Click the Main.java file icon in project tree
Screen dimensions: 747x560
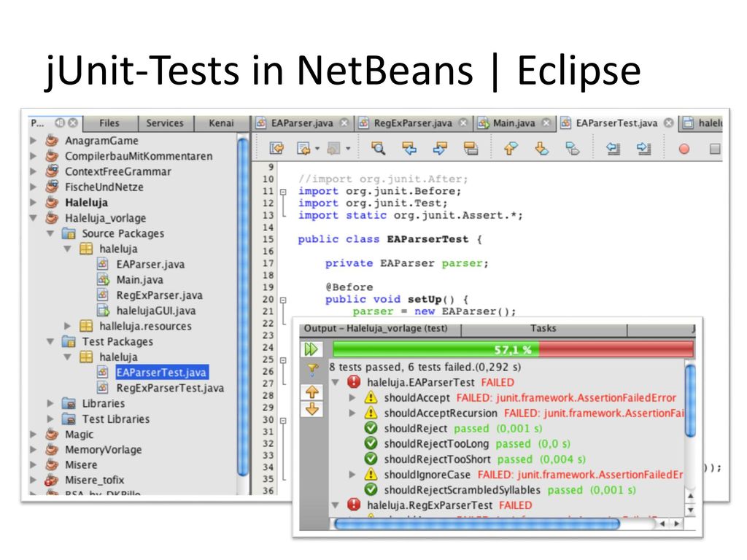click(103, 279)
